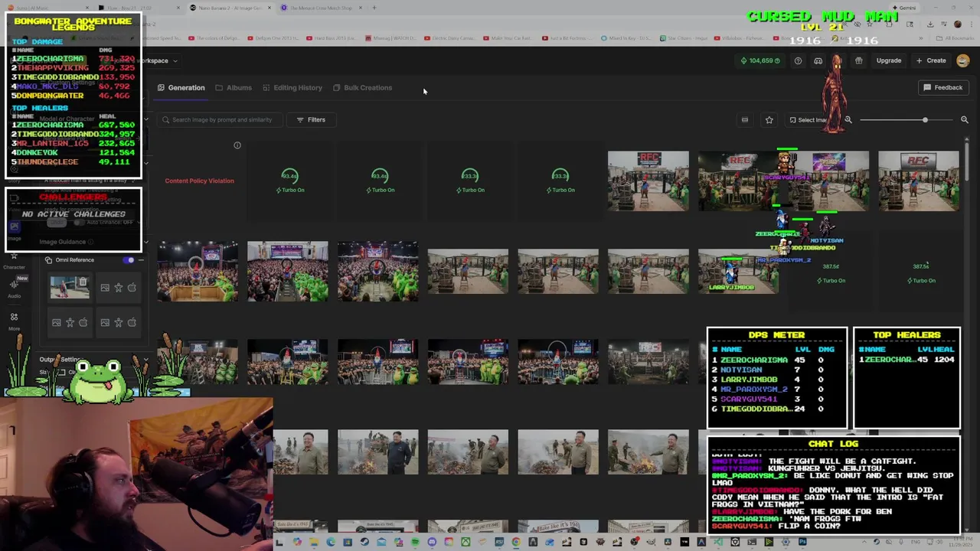Screen dimensions: 980x551
Task: Click the favorites star filter icon
Action: [769, 119]
